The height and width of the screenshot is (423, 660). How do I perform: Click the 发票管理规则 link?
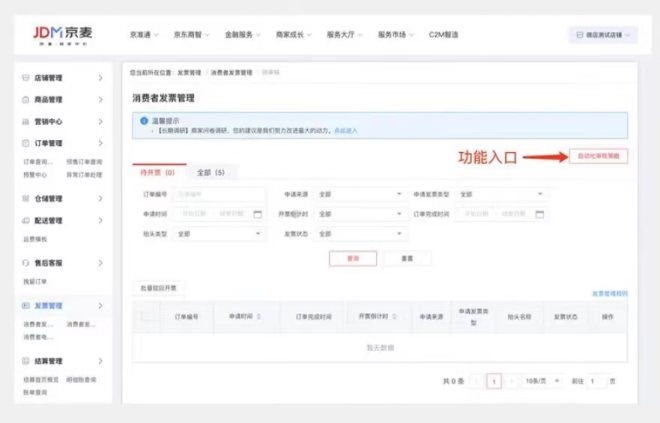tap(609, 294)
